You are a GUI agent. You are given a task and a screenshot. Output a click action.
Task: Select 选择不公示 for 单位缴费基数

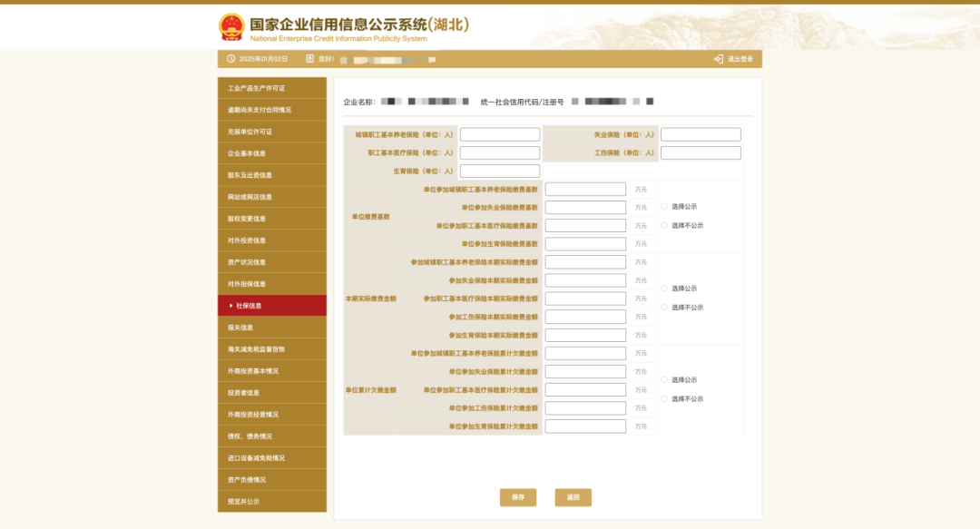[x=663, y=225]
